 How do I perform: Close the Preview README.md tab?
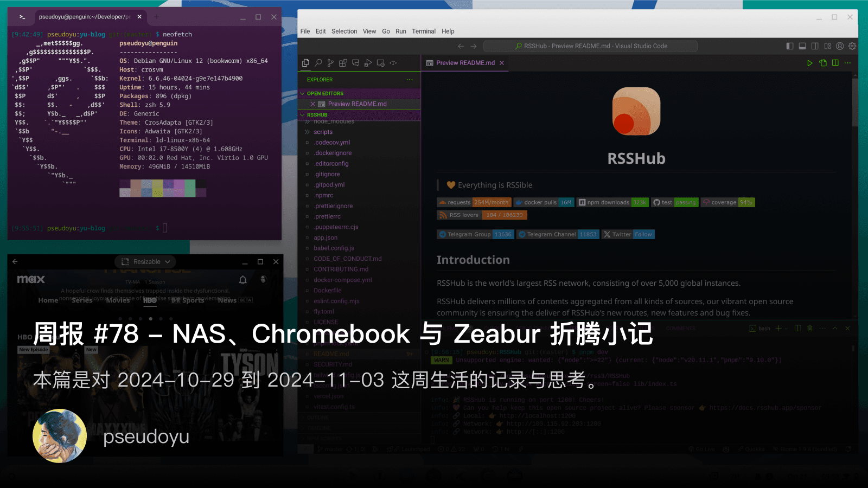click(502, 63)
